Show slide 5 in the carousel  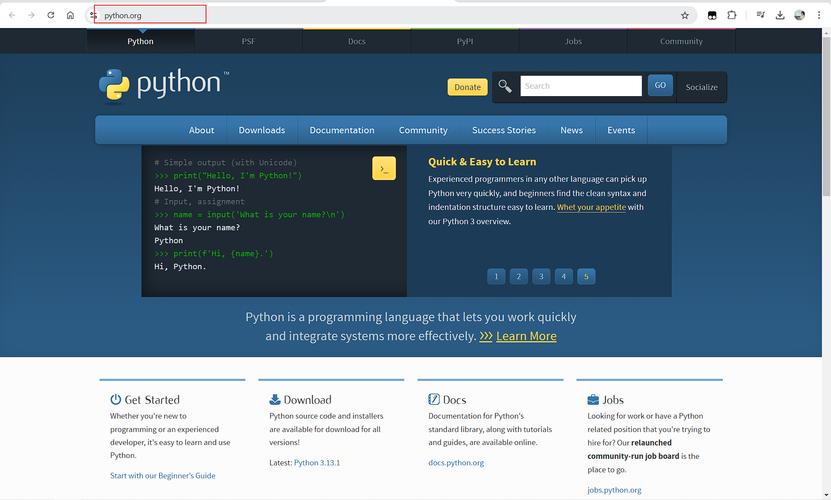(586, 276)
